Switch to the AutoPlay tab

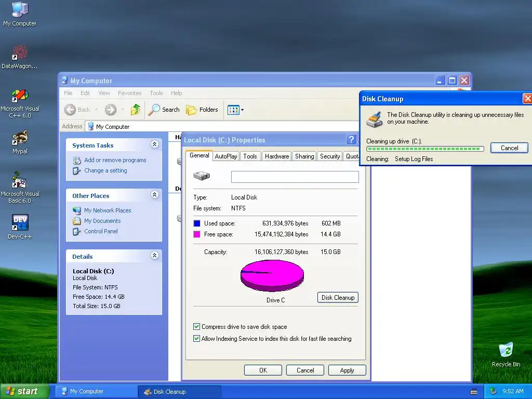pyautogui.click(x=226, y=156)
